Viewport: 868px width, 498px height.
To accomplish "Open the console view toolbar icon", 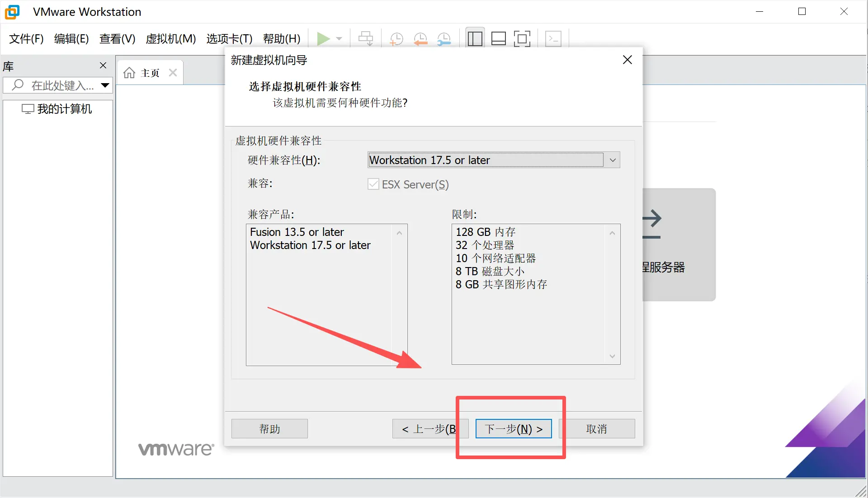I will click(x=553, y=39).
